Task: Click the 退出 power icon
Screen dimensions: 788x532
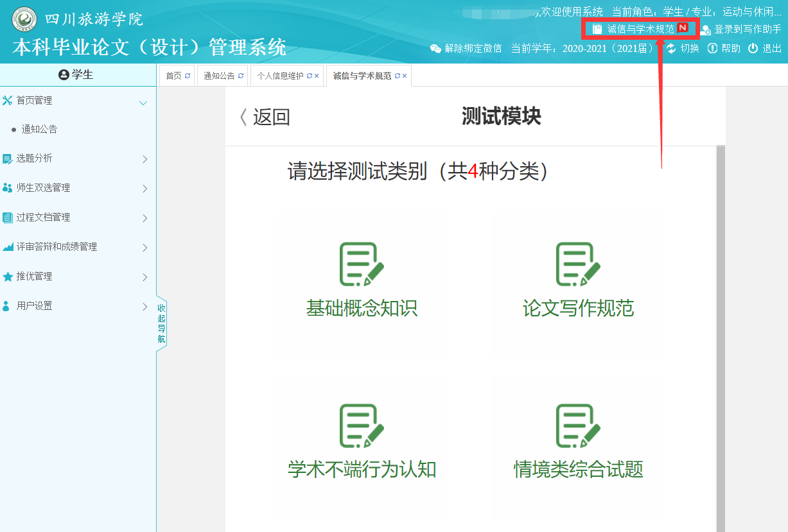Action: [x=753, y=48]
